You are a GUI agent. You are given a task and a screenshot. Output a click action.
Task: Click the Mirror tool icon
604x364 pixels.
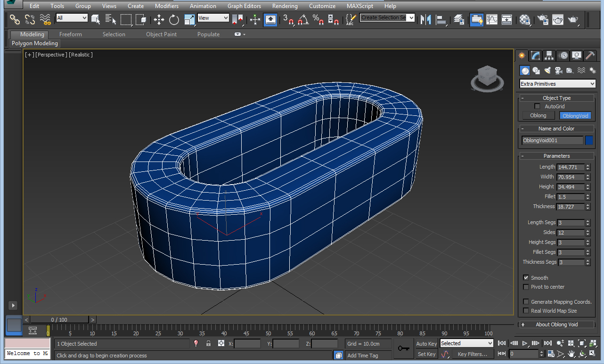point(425,19)
